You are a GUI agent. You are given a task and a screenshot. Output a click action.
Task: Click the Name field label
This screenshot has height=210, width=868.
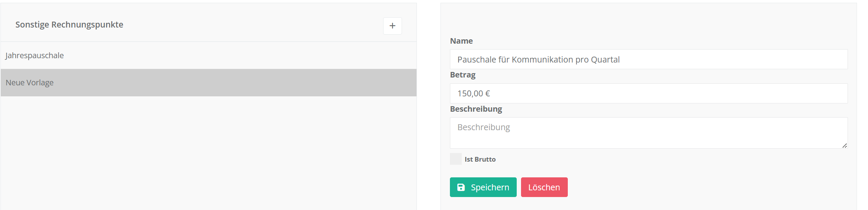[461, 41]
